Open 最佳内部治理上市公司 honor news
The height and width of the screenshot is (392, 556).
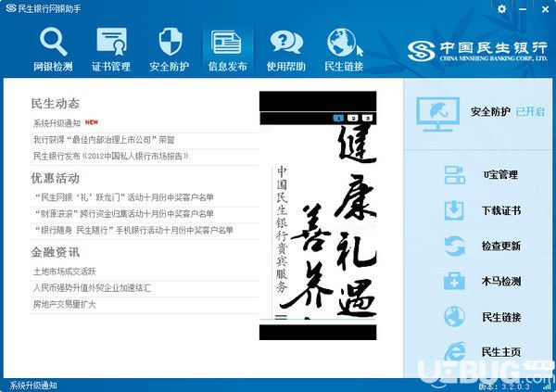point(104,140)
